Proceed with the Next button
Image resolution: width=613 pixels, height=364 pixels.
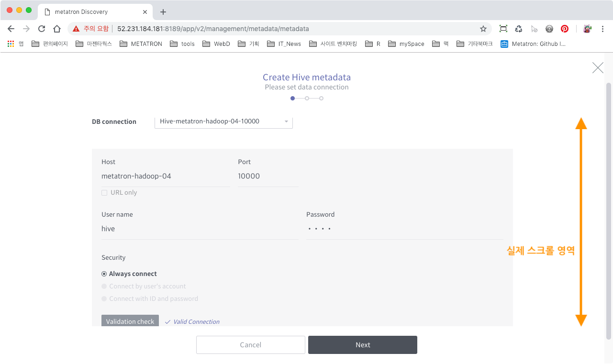point(363,345)
